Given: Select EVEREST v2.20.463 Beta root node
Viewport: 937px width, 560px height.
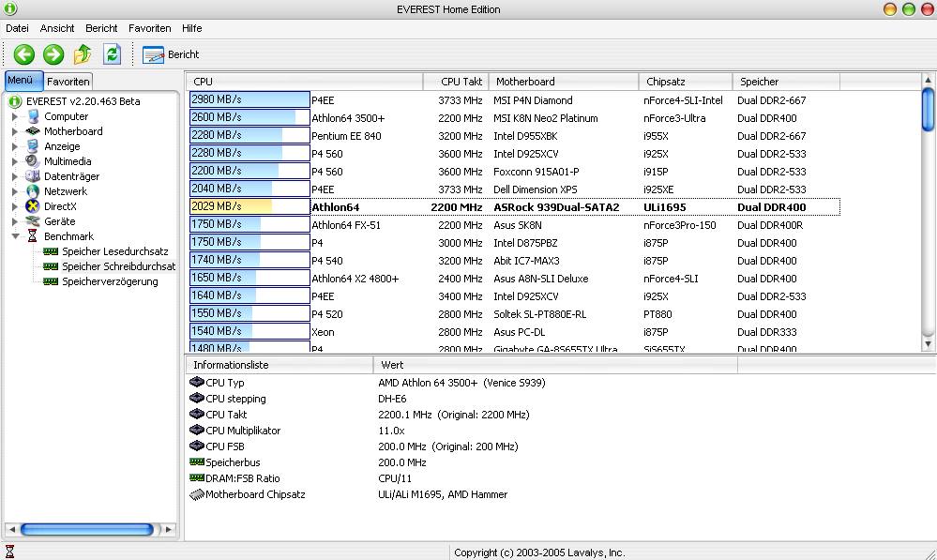Looking at the screenshot, I should [83, 101].
